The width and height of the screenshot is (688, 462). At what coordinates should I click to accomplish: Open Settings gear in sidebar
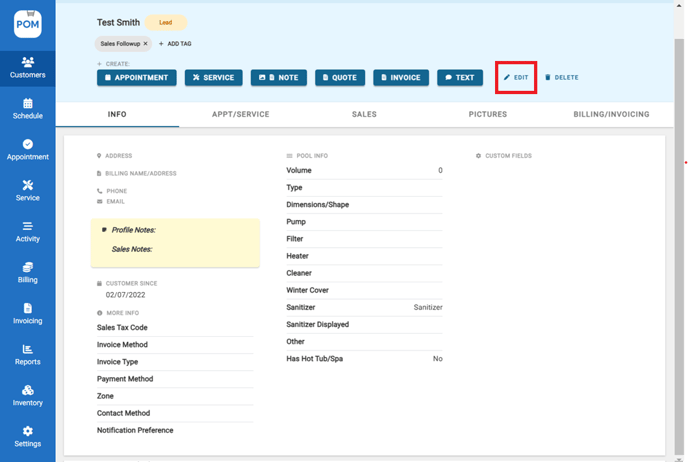[x=27, y=436]
